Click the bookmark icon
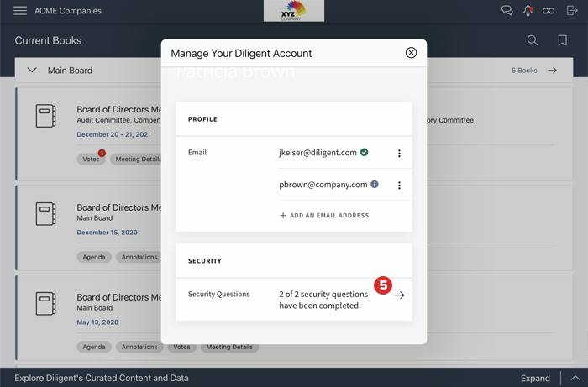 tap(562, 40)
